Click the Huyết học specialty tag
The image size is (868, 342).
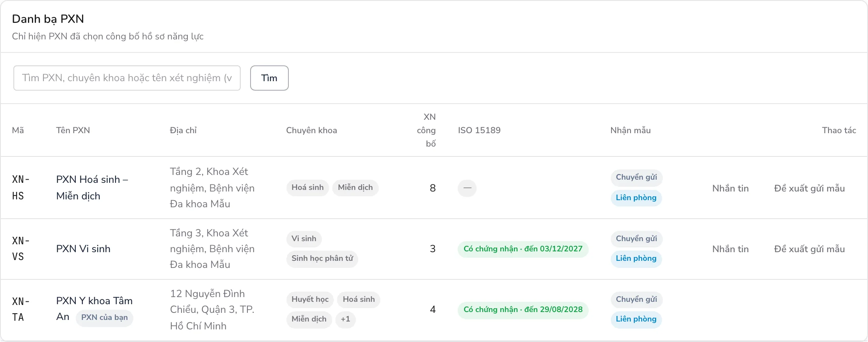pos(310,299)
